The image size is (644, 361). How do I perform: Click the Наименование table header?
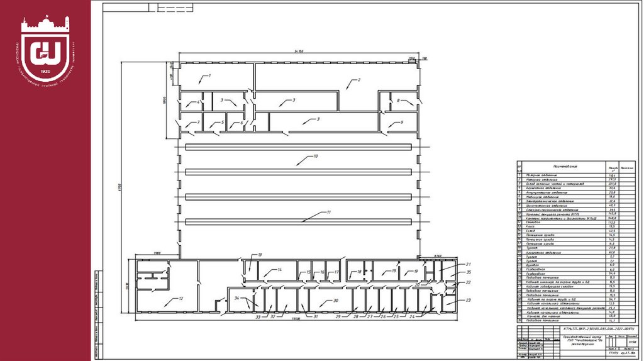pyautogui.click(x=565, y=166)
